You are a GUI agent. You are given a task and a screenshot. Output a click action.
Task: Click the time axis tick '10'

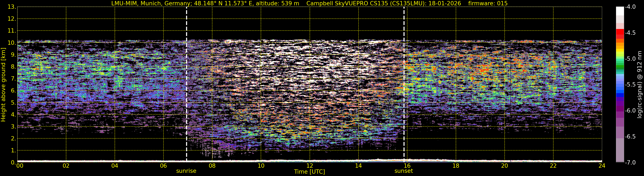[x=261, y=166]
